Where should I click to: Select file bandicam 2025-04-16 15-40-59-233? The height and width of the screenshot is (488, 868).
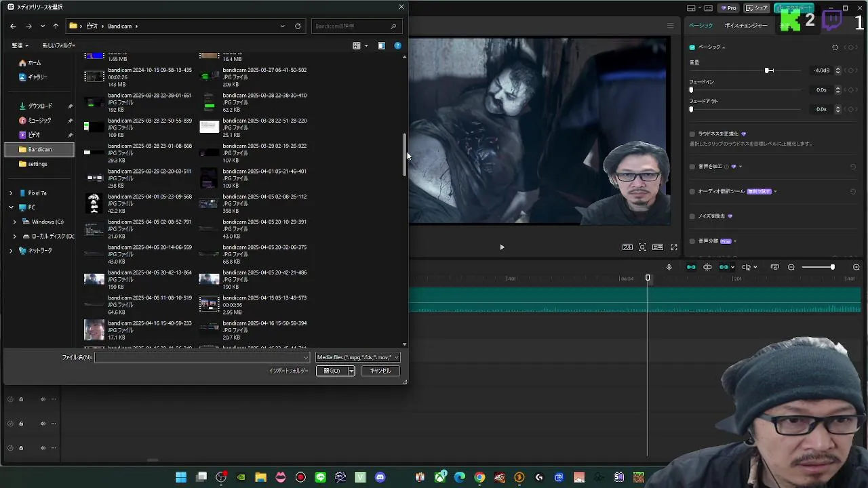click(138, 330)
